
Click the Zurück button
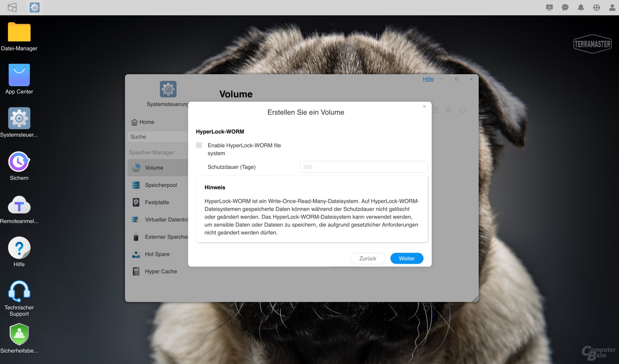pyautogui.click(x=367, y=259)
